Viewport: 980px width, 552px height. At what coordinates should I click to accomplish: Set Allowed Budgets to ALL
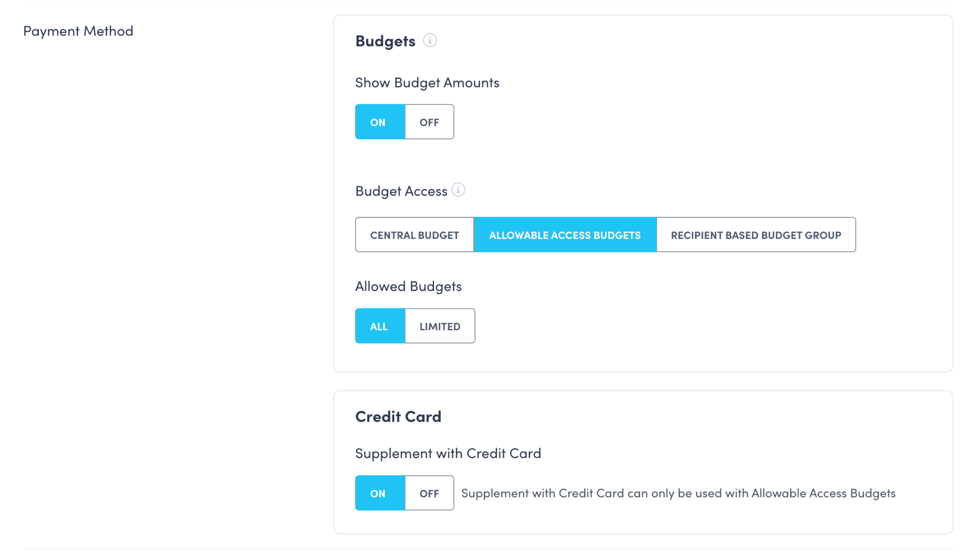379,326
